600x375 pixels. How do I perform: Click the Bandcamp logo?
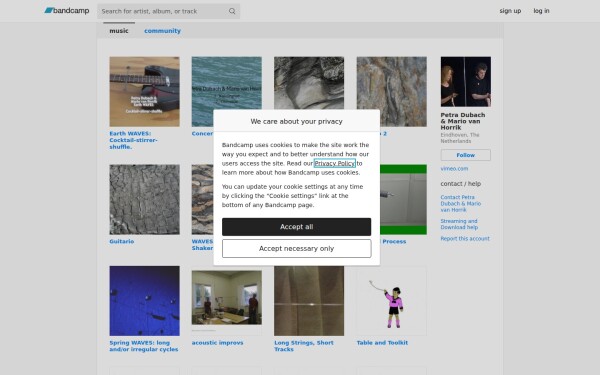(67, 11)
